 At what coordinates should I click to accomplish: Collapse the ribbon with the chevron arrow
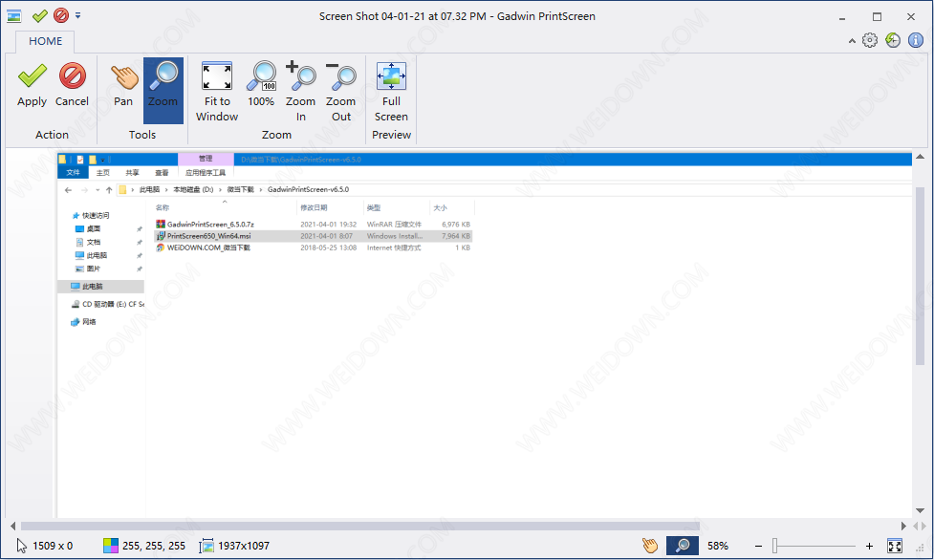point(852,40)
